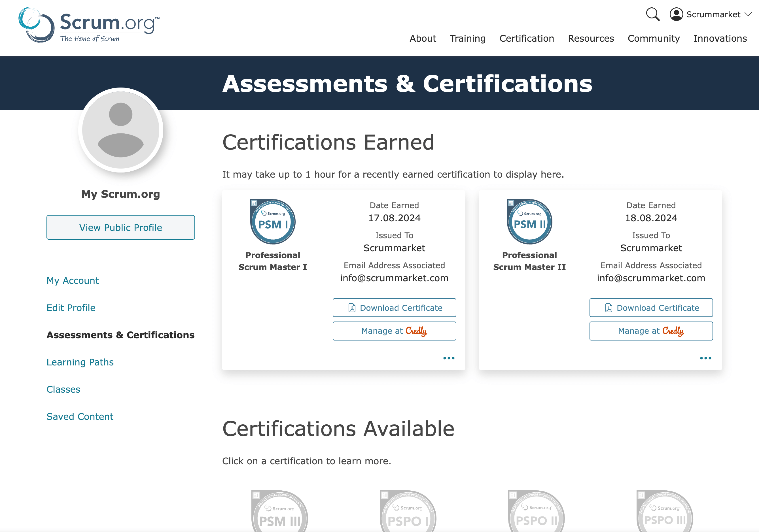This screenshot has height=532, width=759.
Task: Open the Scrummarket user account dropdown
Action: pos(711,14)
